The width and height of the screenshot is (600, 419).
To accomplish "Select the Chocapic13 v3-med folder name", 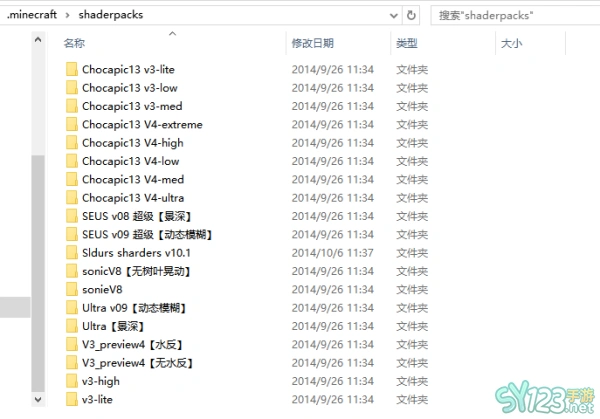I will pos(132,106).
